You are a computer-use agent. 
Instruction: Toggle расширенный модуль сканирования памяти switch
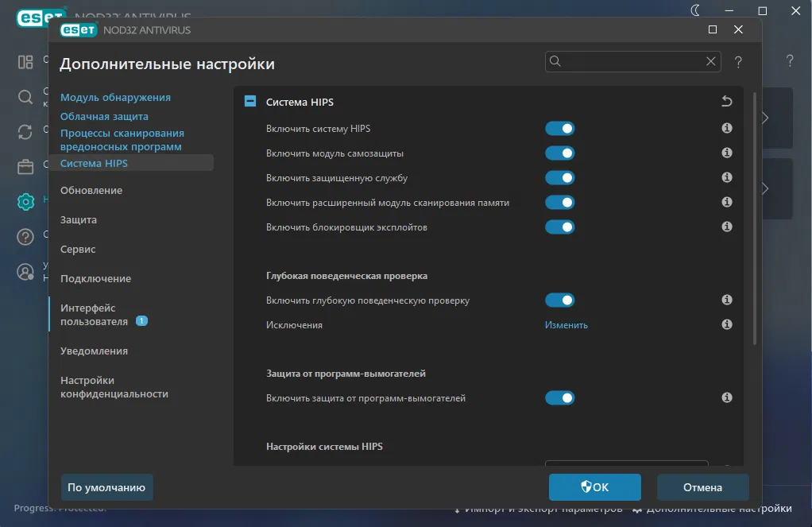(x=560, y=203)
